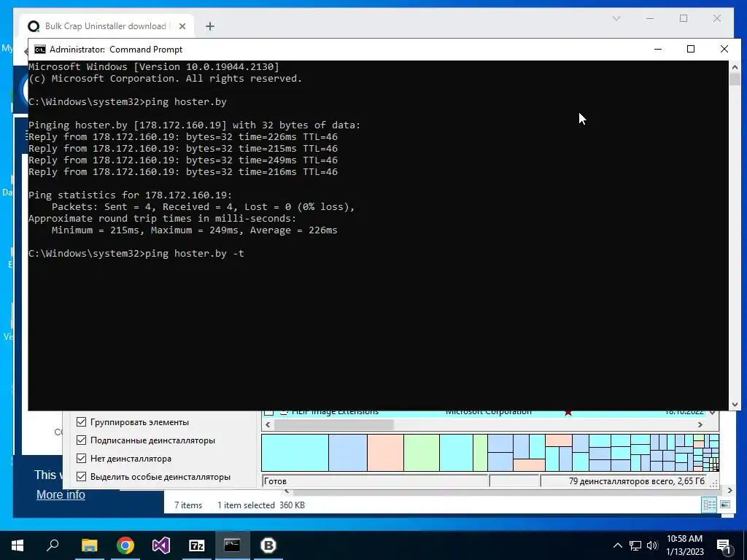Open the browser tab search chevron
747x560 pixels.
point(616,18)
